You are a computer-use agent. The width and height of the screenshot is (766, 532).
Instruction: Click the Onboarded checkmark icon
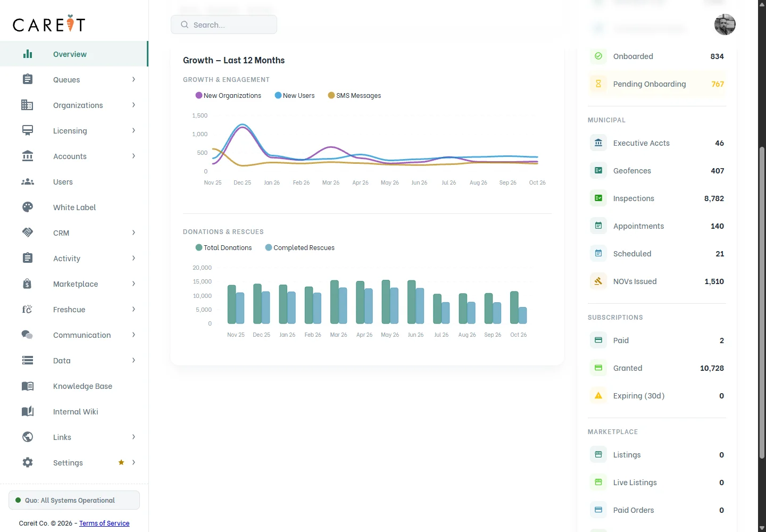point(598,56)
